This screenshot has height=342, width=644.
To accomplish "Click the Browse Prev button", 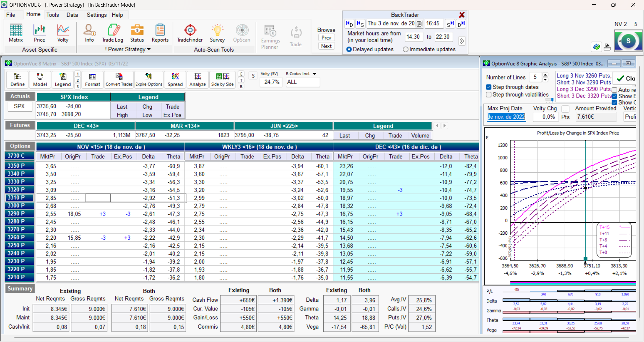I will coord(326,38).
